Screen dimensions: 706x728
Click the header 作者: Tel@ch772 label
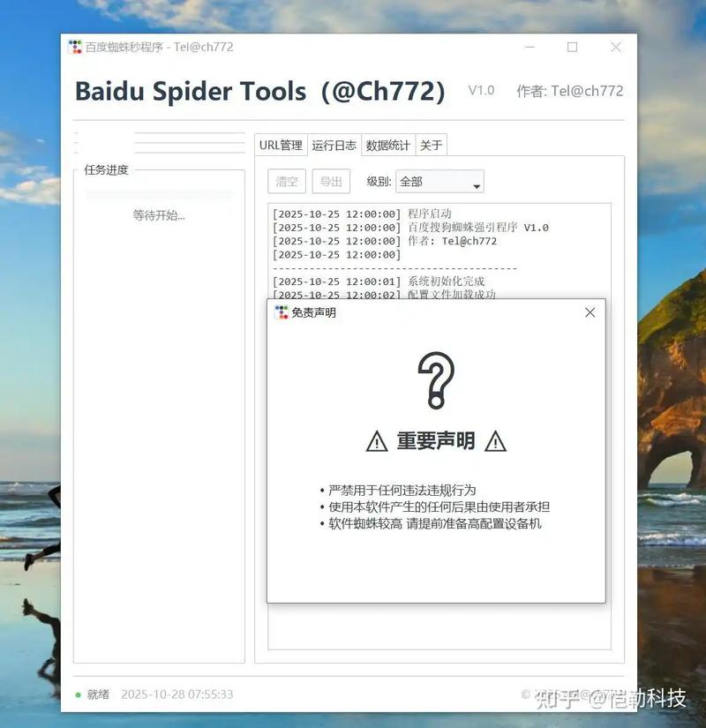click(570, 91)
